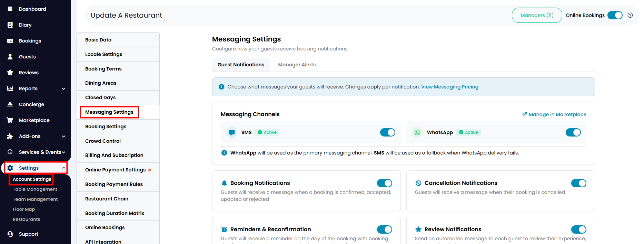Toggle the SMS channel switch
The width and height of the screenshot is (644, 244).
(388, 132)
